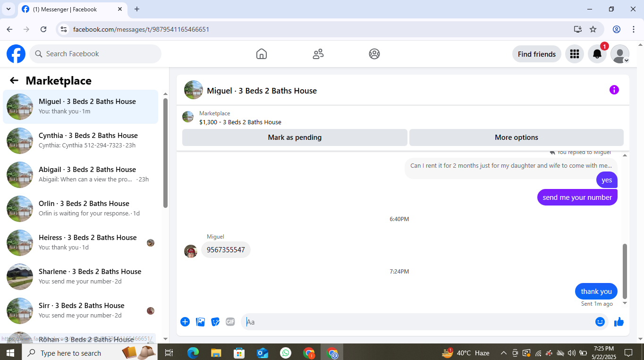Open the $1,300 Marketplace listing link
Viewport: 644px width, 360px height.
[240, 122]
